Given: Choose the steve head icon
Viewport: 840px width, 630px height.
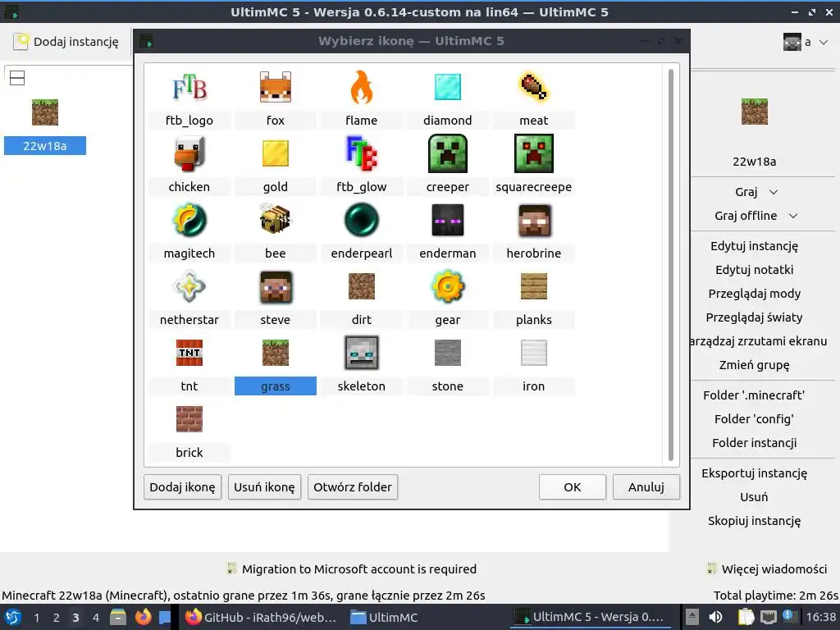Looking at the screenshot, I should click(x=276, y=286).
